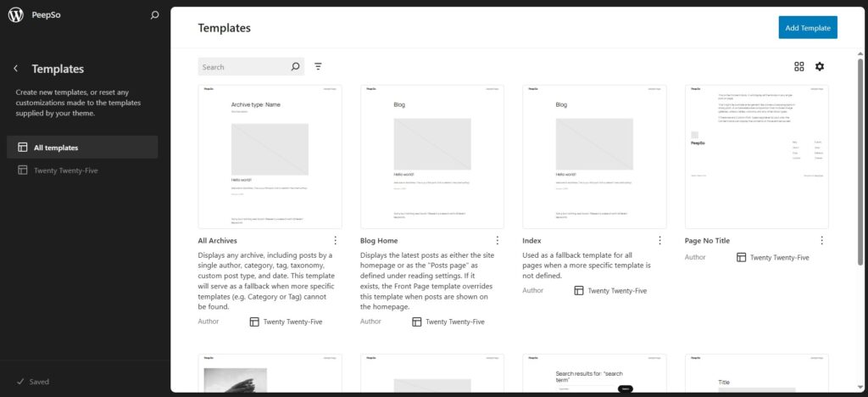Open the sidebar search magnifier icon
Image resolution: width=868 pixels, height=397 pixels.
[x=154, y=15]
